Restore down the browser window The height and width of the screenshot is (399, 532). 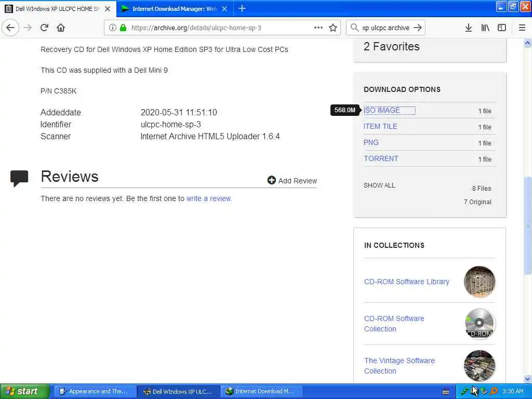coord(513,6)
